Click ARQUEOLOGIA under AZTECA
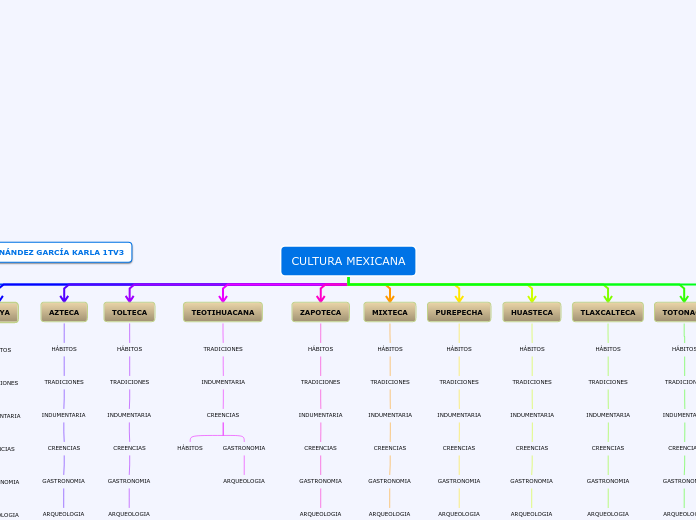 tap(63, 514)
